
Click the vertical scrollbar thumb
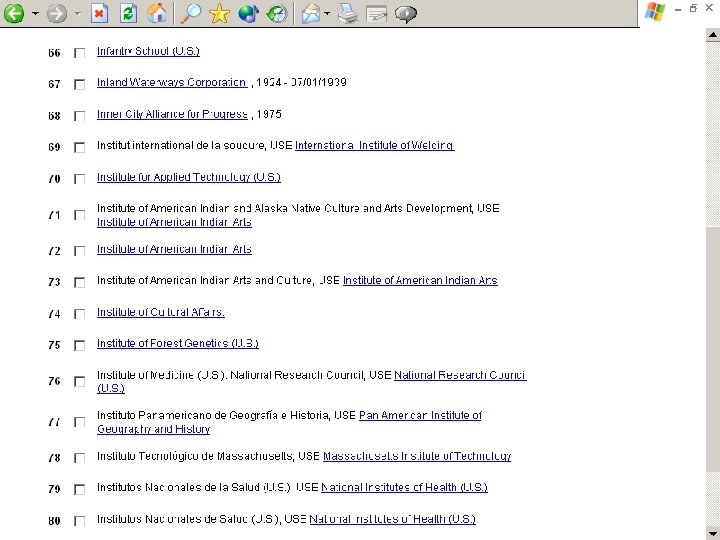click(x=713, y=348)
